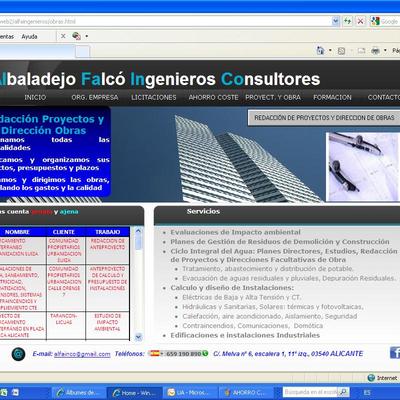Click Edificaciones e instalaciones Industriales item
The height and width of the screenshot is (400, 400).
245,335
